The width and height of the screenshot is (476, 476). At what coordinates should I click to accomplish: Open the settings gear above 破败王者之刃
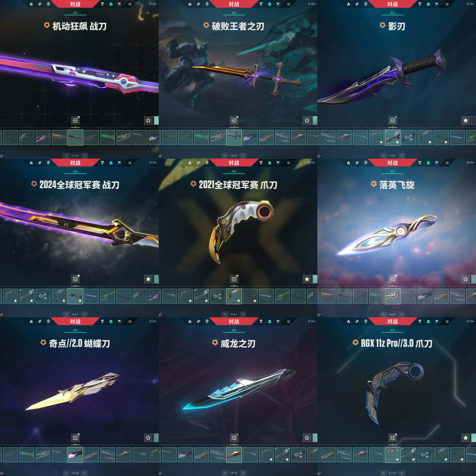288,4
